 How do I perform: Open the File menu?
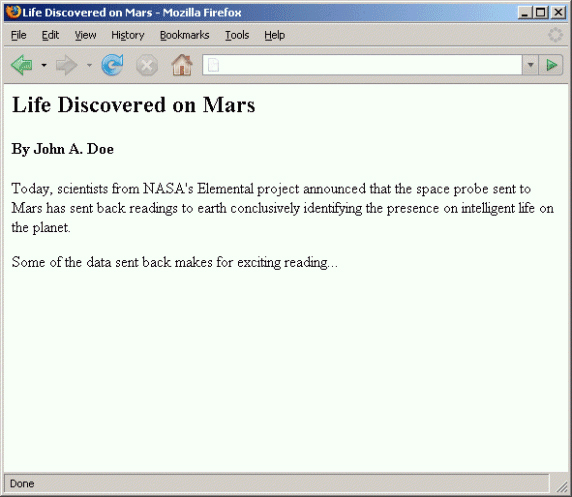pos(18,35)
